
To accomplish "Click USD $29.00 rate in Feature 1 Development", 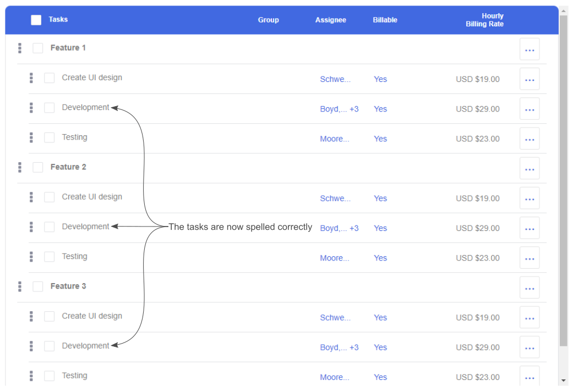I will [x=478, y=109].
